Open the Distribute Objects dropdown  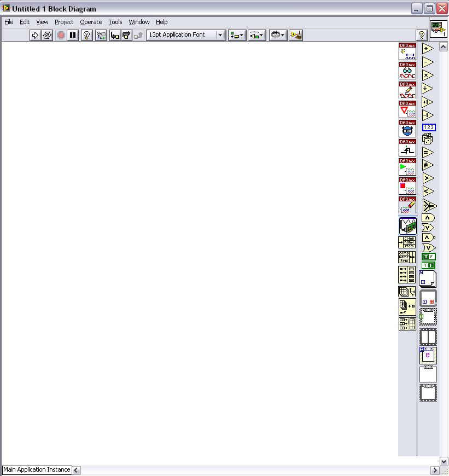pos(256,35)
